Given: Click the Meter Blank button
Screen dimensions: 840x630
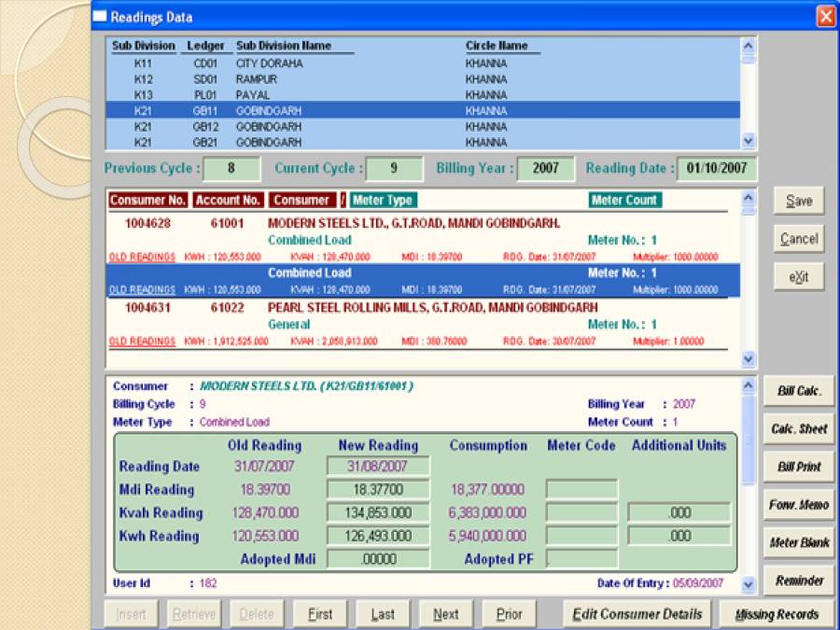Looking at the screenshot, I should point(798,542).
